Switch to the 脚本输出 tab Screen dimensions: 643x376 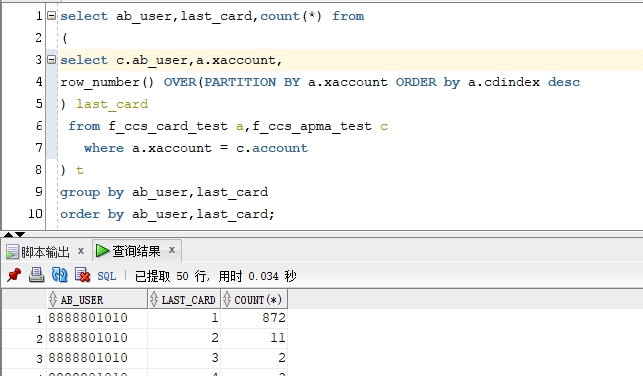click(x=45, y=251)
